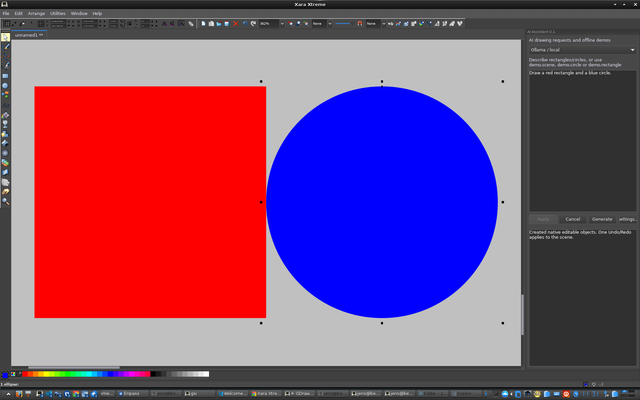Select the Zoom magnifier tool

tap(5, 201)
